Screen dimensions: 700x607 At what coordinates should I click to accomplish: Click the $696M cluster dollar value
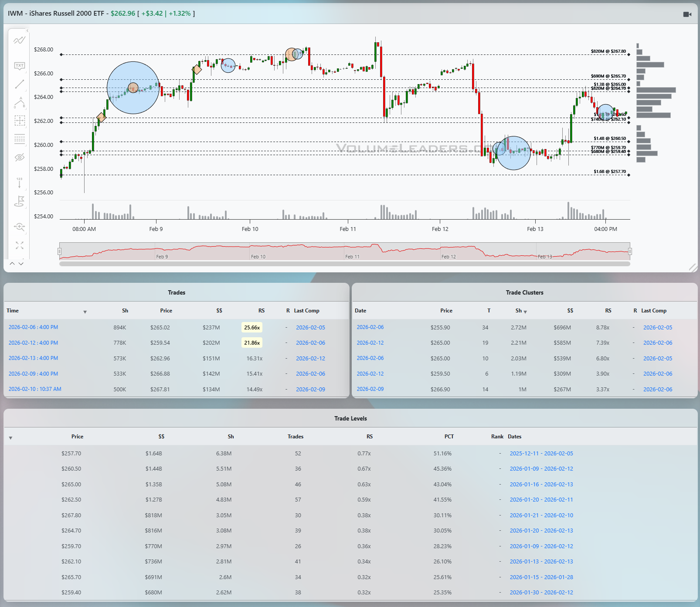point(562,328)
